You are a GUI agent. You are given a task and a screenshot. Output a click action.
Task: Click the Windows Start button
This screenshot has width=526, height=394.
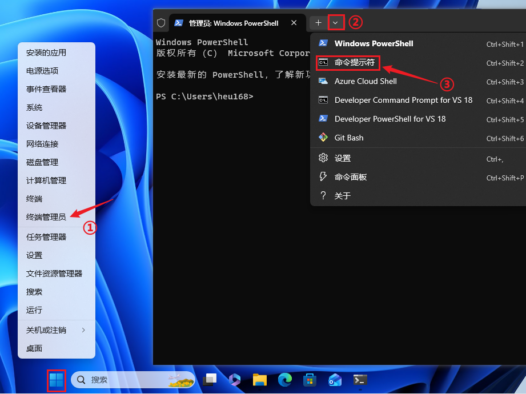(x=56, y=380)
